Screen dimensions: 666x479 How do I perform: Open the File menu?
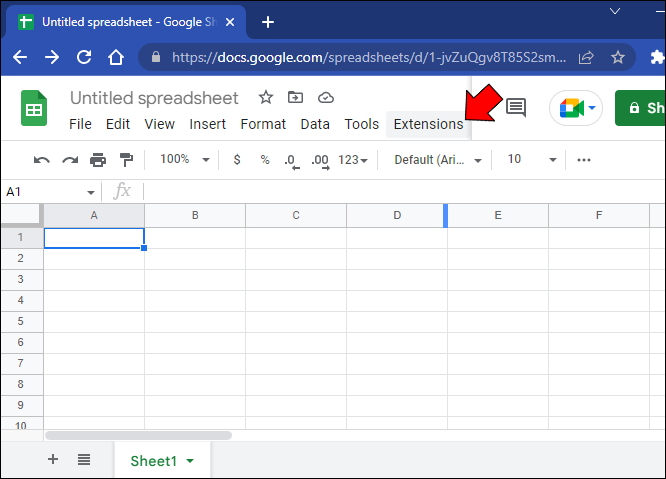(80, 124)
